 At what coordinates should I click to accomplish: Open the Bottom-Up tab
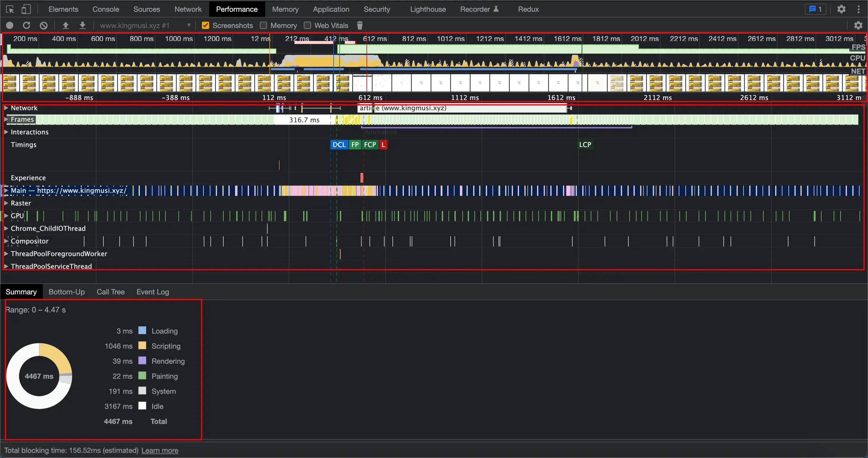click(66, 292)
